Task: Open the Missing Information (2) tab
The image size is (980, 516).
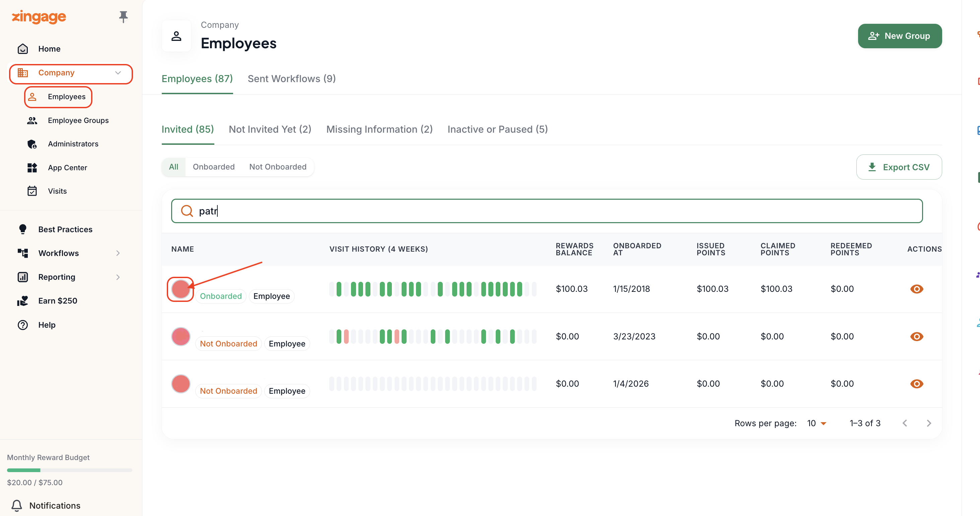Action: pos(379,129)
